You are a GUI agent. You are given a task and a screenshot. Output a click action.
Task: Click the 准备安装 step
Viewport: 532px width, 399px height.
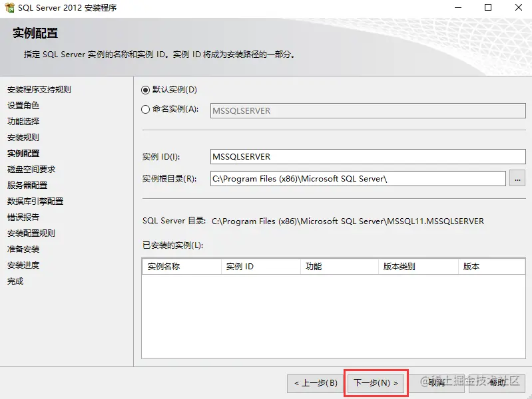pyautogui.click(x=23, y=249)
